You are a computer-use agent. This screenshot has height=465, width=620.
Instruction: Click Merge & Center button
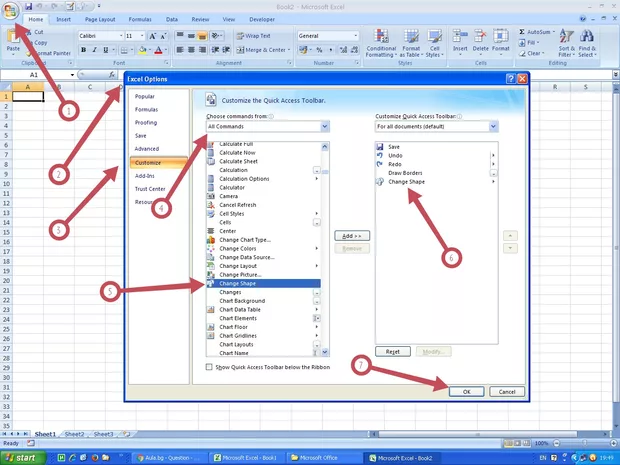point(263,50)
